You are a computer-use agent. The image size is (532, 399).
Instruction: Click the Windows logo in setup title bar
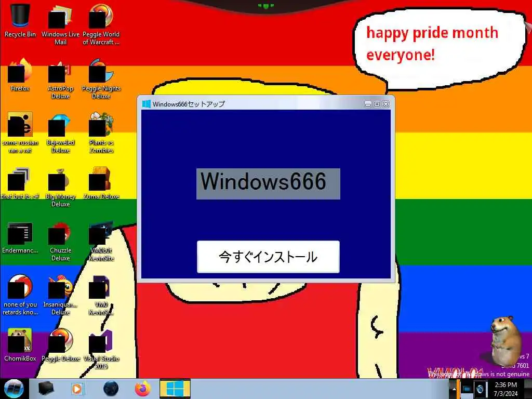coord(146,104)
